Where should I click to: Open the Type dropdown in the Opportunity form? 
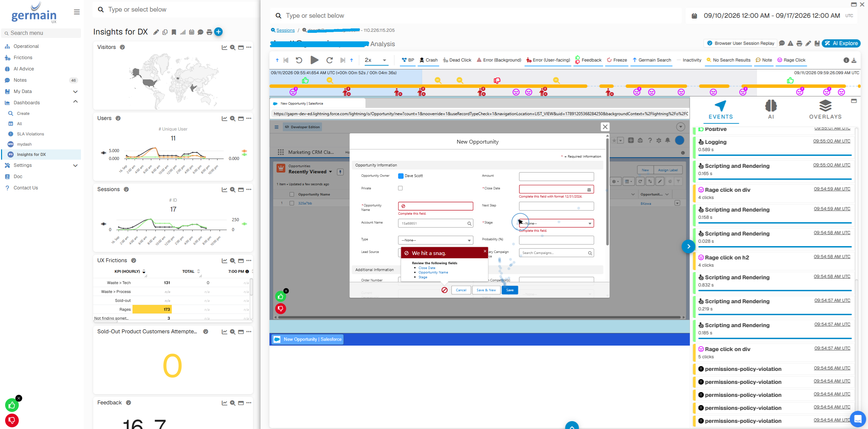[x=435, y=240]
